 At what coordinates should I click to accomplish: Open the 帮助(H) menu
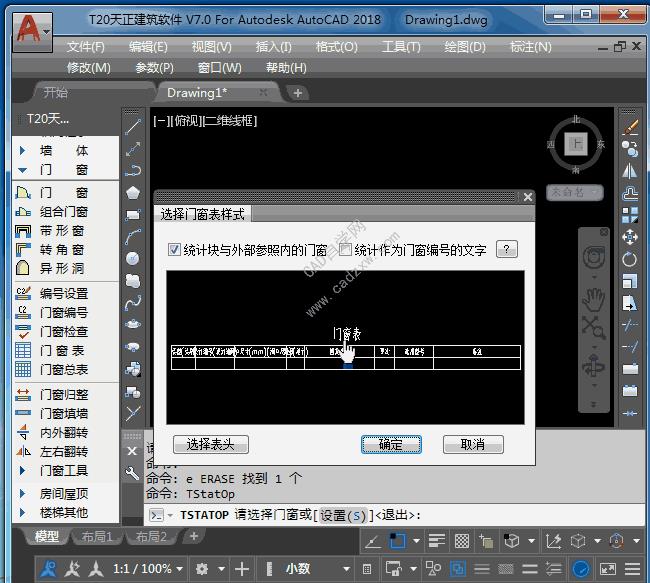[x=286, y=67]
